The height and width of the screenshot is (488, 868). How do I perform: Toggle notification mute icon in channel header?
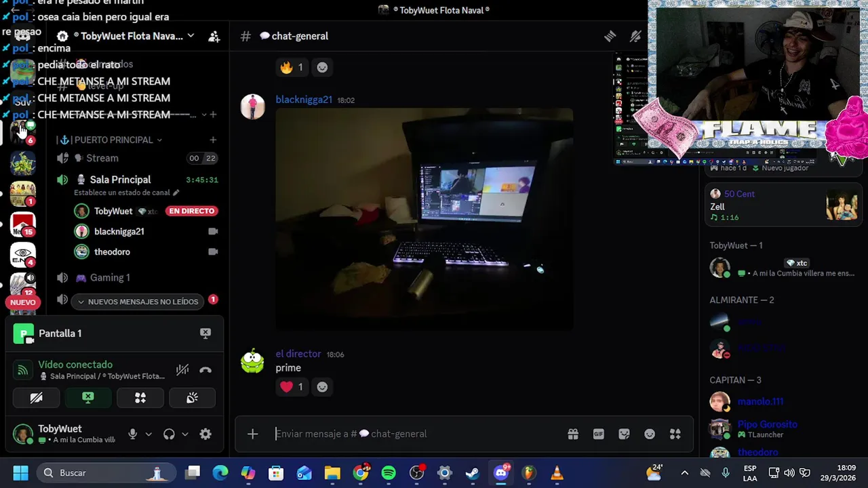635,37
